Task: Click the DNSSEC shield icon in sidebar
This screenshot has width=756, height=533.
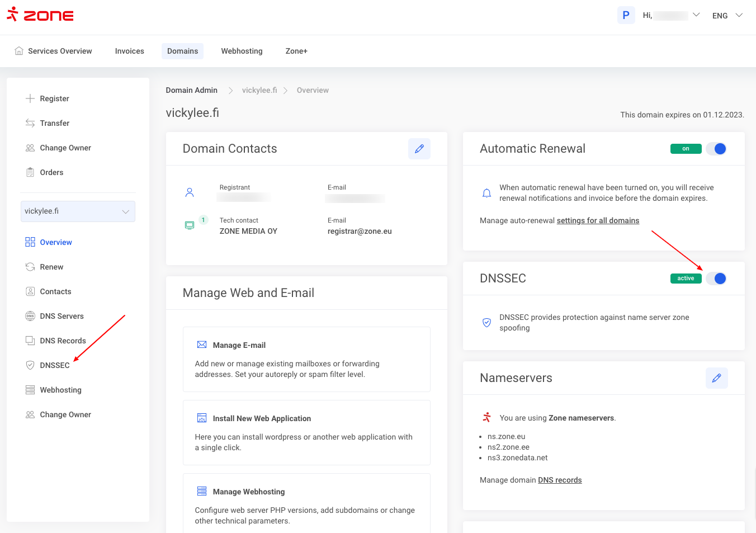Action: [30, 365]
